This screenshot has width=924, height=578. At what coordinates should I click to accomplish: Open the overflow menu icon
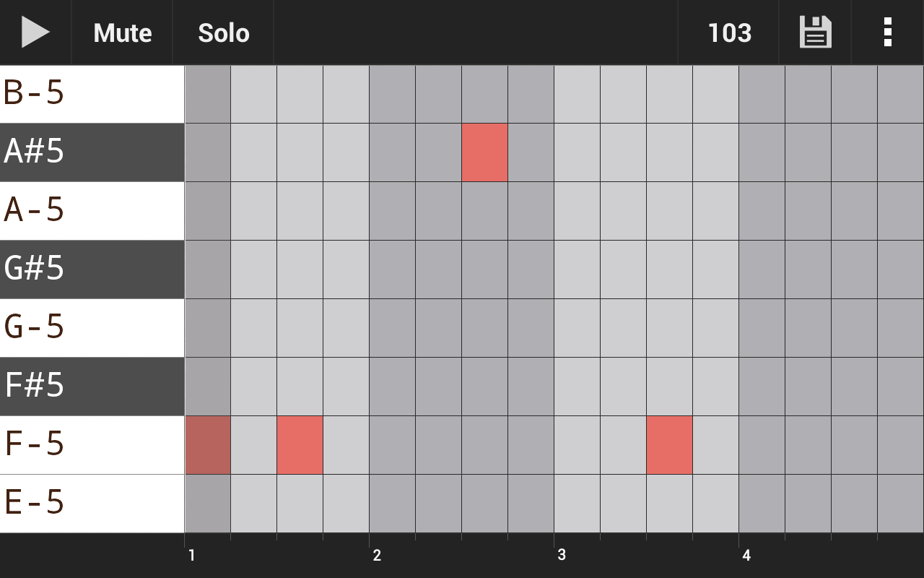point(886,33)
